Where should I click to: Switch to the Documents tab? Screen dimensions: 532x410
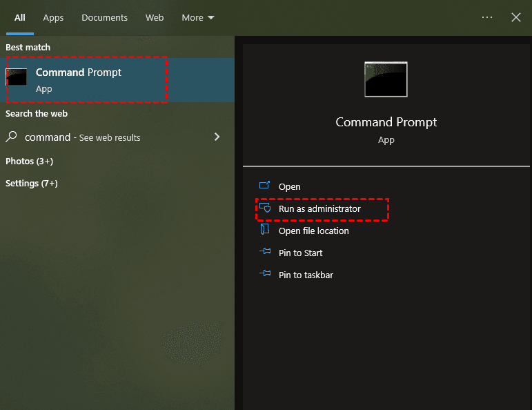[x=104, y=17]
